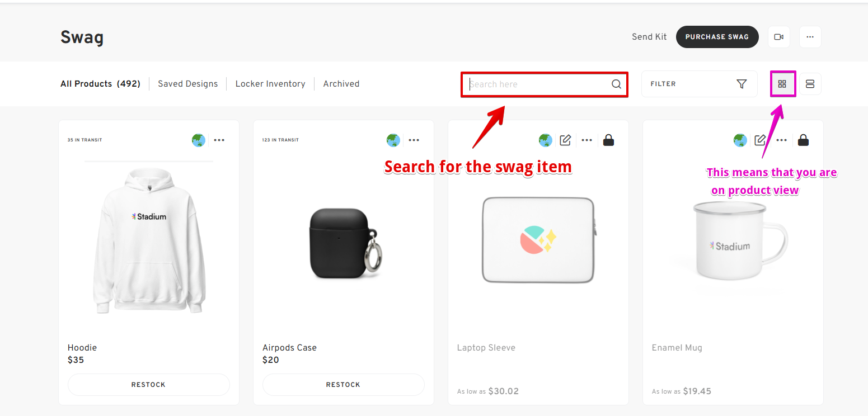Click the Send Kit link
The image size is (868, 416).
(649, 37)
